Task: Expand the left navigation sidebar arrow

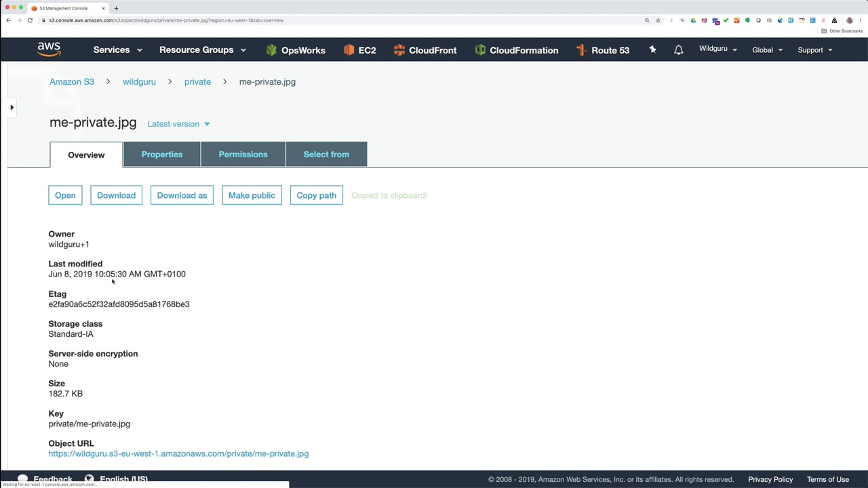Action: (12, 107)
